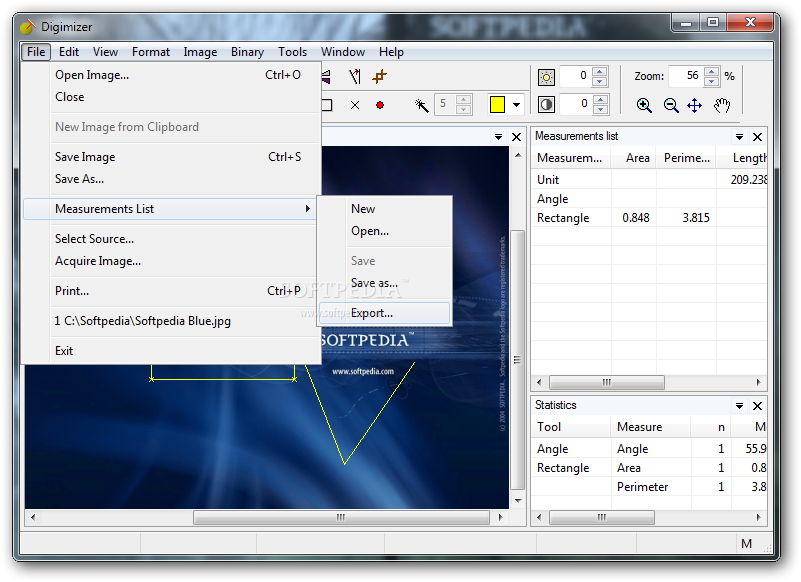This screenshot has height=582, width=801.
Task: Click Measurements list horizontal scrollbar thumb
Action: pos(606,382)
